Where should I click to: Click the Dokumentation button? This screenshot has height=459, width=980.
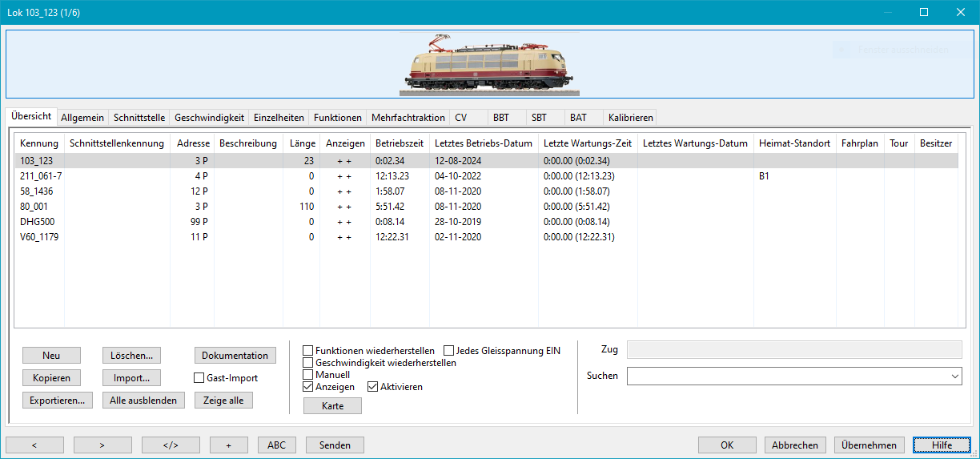[x=235, y=356]
